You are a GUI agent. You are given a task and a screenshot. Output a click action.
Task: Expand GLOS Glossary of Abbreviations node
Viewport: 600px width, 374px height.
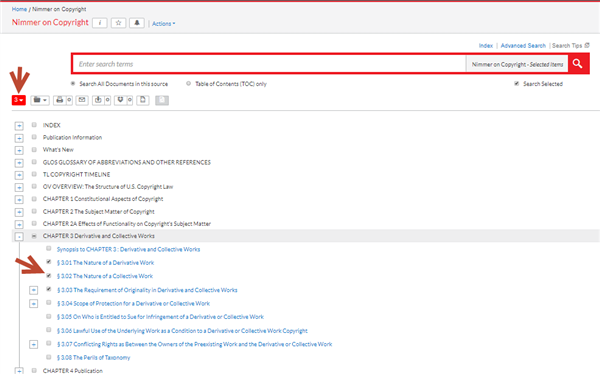click(19, 163)
